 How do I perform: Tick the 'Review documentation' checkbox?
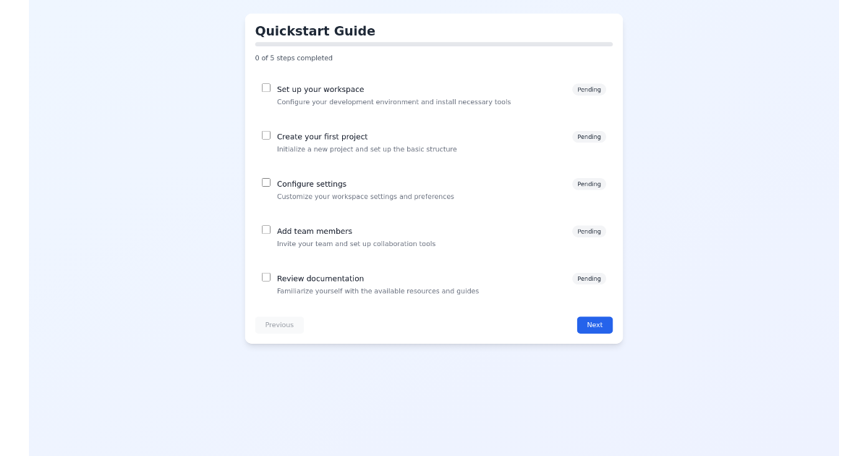266,276
